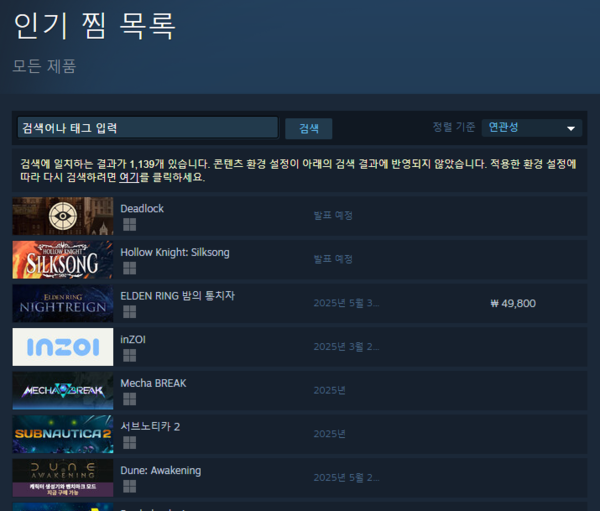Select the 서브노티카 2 title
This screenshot has height=511, width=600.
coord(150,427)
